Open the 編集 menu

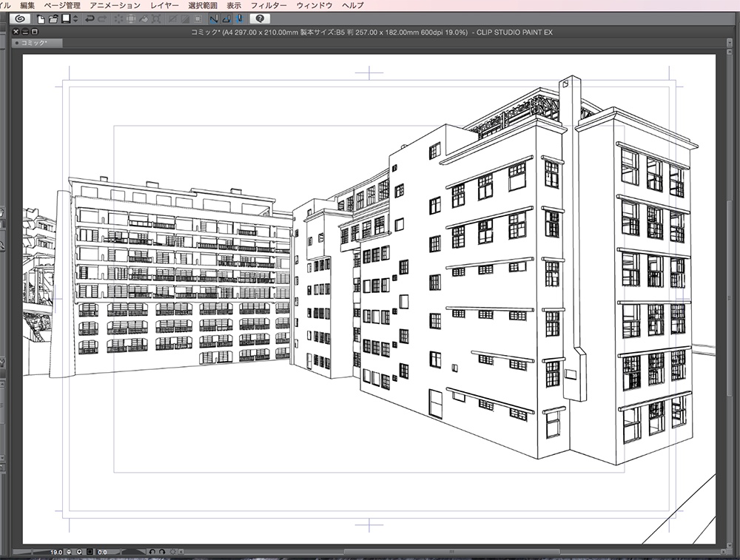coord(27,5)
